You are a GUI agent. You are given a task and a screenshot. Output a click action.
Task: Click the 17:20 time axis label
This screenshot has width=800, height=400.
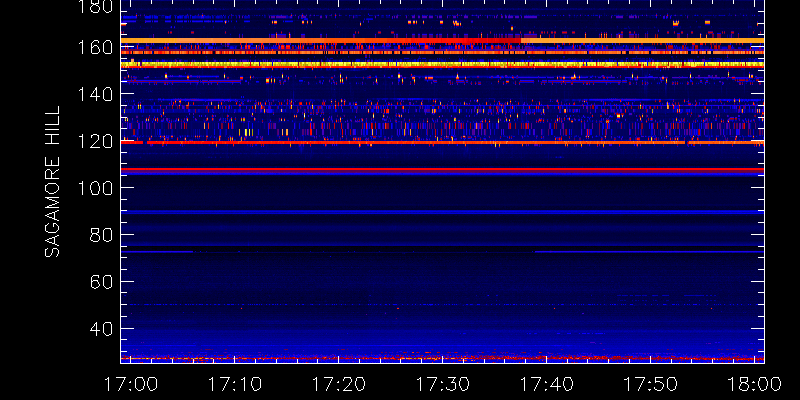point(339,384)
